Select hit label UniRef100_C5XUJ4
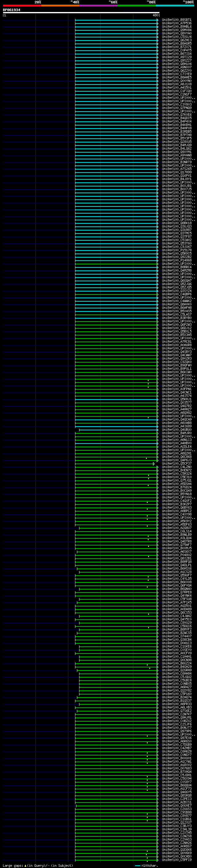The height and width of the screenshot is (868, 197). click(x=176, y=37)
